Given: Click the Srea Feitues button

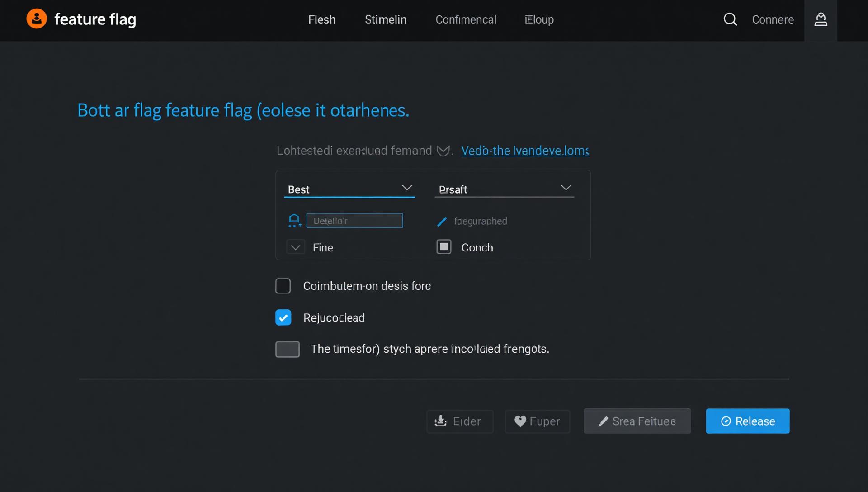Looking at the screenshot, I should [x=637, y=421].
